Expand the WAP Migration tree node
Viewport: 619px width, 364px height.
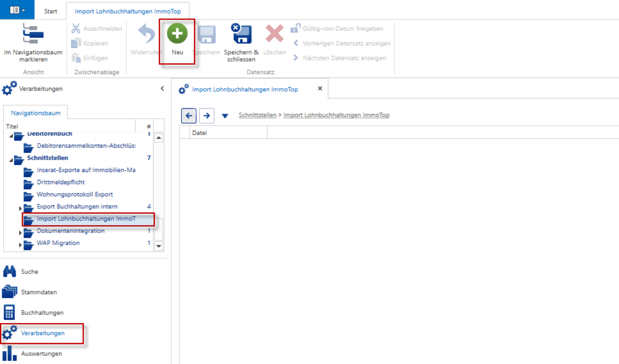pos(20,245)
